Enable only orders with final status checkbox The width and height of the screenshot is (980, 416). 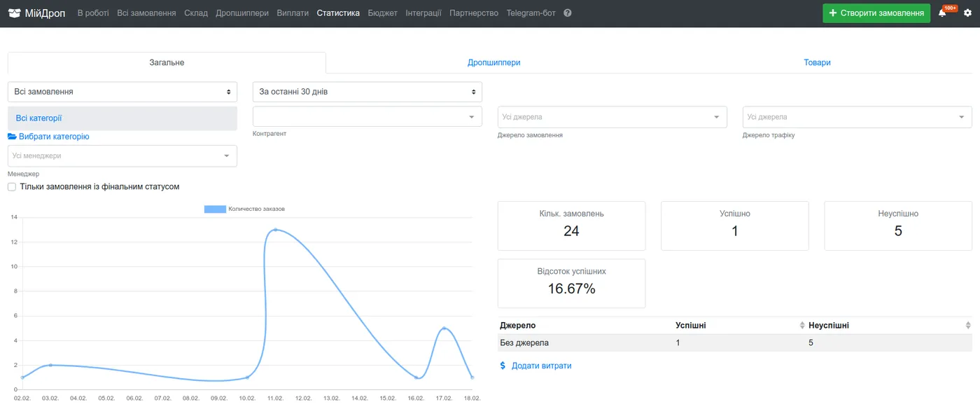pyautogui.click(x=12, y=187)
